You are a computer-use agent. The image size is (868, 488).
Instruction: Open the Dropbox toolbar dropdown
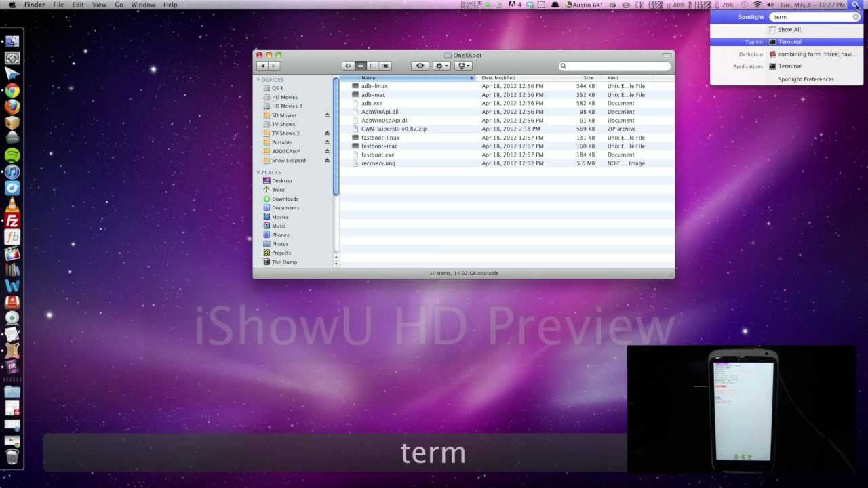[x=464, y=66]
